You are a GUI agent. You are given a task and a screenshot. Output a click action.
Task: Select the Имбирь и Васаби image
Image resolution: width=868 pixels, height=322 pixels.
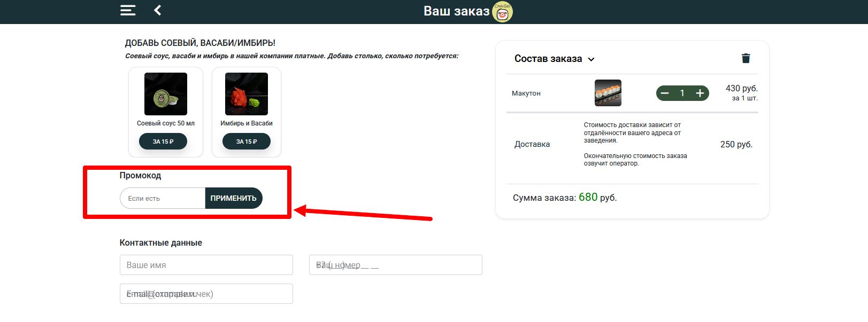click(x=247, y=94)
